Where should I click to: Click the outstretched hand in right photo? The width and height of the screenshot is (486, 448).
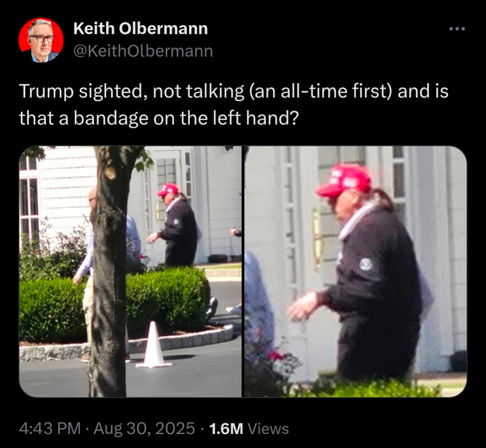(303, 306)
